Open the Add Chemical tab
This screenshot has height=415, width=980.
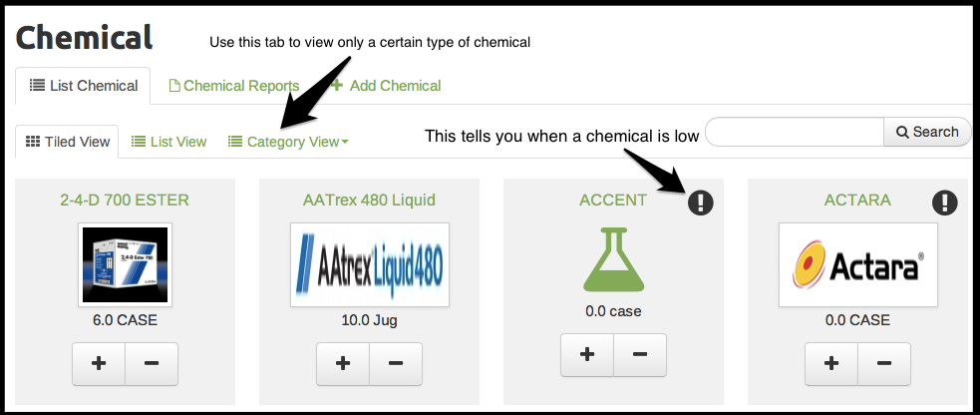[x=387, y=86]
